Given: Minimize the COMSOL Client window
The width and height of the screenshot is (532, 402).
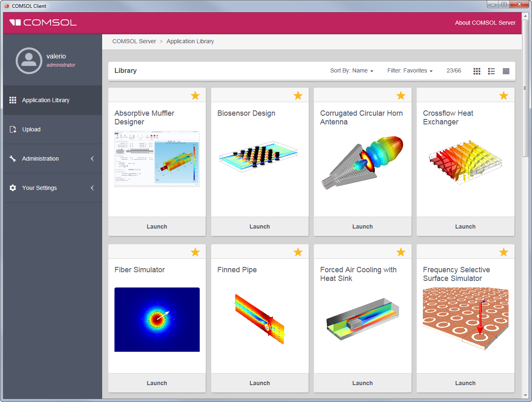Looking at the screenshot, I should pos(492,4).
